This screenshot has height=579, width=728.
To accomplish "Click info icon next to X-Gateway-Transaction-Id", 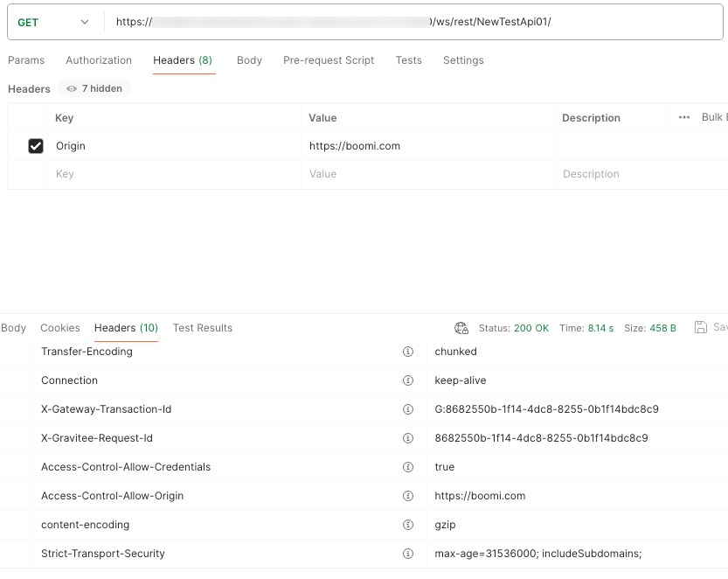I will [407, 409].
